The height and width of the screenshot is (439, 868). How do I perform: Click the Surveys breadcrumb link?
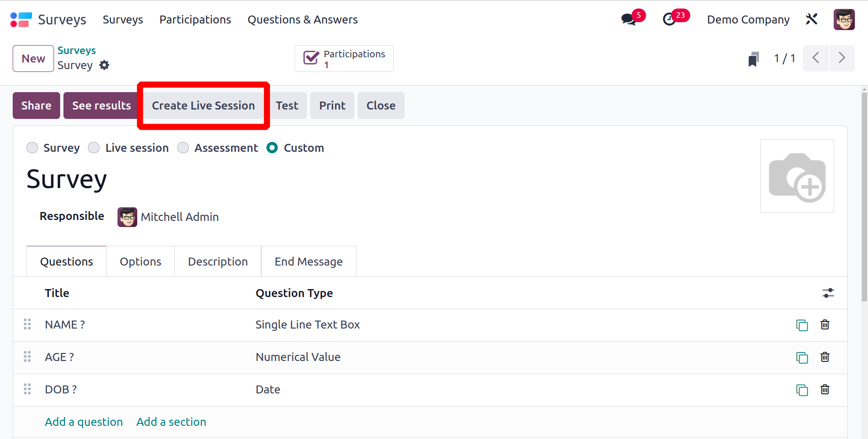(77, 50)
